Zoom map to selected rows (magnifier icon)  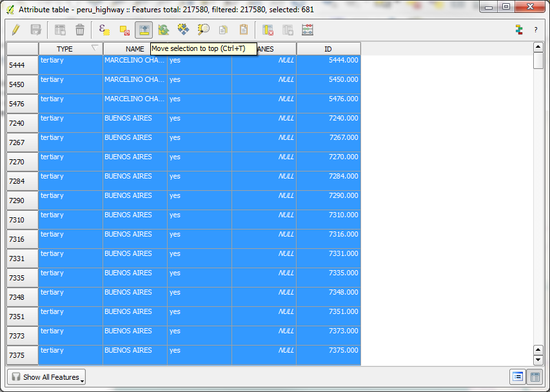pyautogui.click(x=204, y=30)
